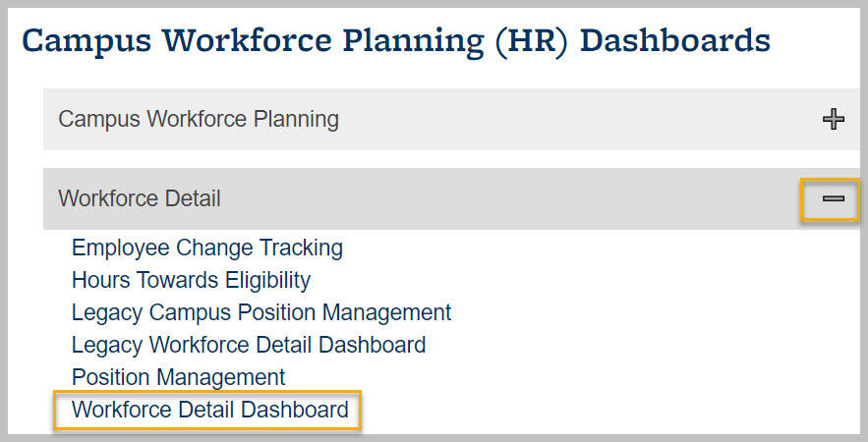This screenshot has width=868, height=442.
Task: Toggle the Workforce Detail section label text
Action: tap(140, 198)
